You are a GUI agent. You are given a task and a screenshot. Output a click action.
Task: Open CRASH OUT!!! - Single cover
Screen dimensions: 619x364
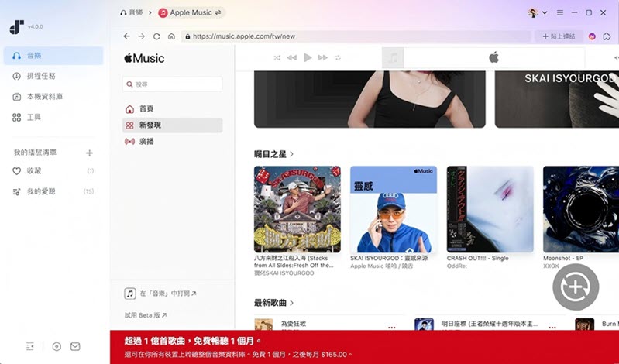[490, 209]
